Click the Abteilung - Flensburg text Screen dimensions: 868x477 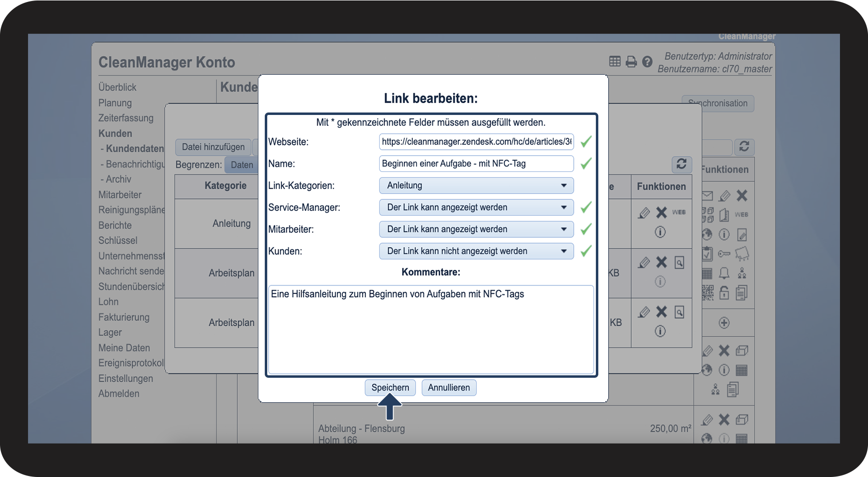click(x=362, y=428)
